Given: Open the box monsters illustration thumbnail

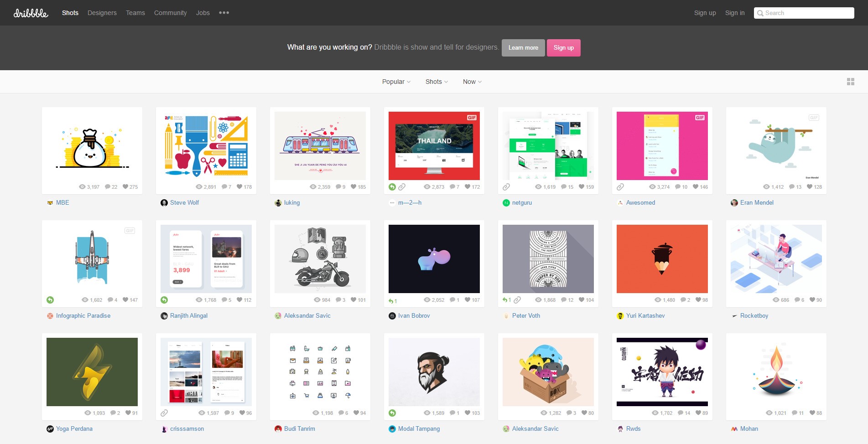Looking at the screenshot, I should tap(548, 372).
